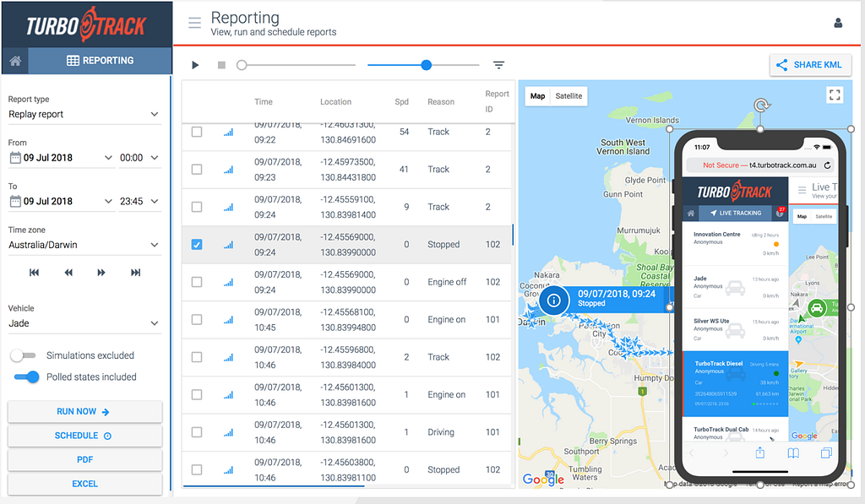This screenshot has width=865, height=504.
Task: Uncheck the 09:24 Stopped row checkbox
Action: point(196,244)
